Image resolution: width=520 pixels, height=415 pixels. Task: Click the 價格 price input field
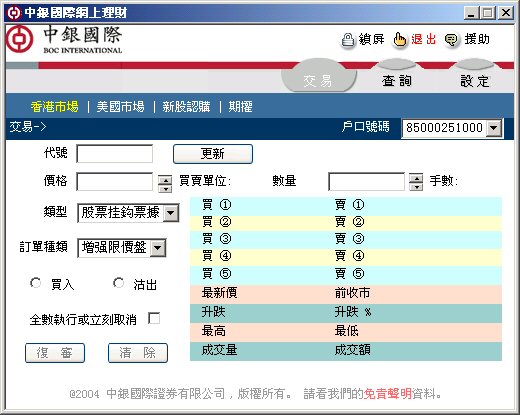point(115,181)
